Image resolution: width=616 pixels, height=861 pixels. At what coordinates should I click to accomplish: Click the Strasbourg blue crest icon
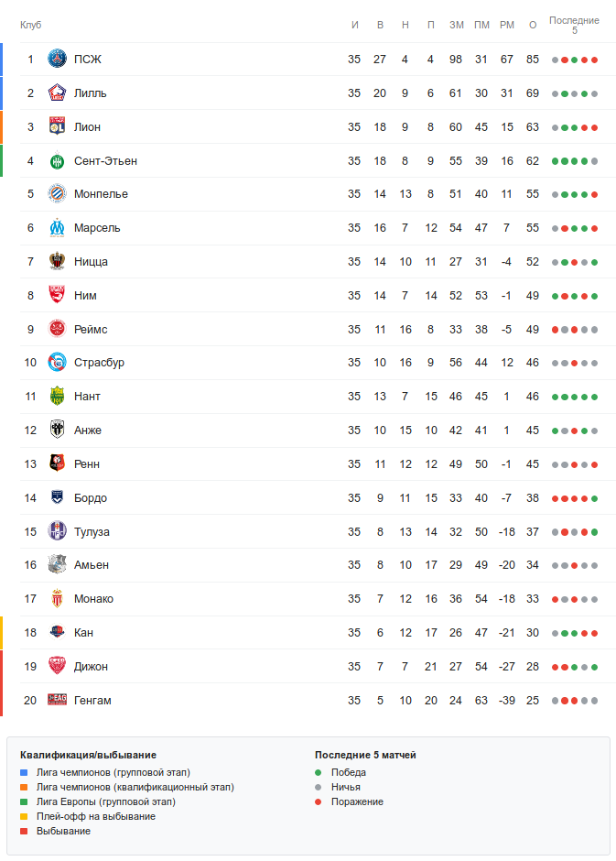tap(58, 363)
